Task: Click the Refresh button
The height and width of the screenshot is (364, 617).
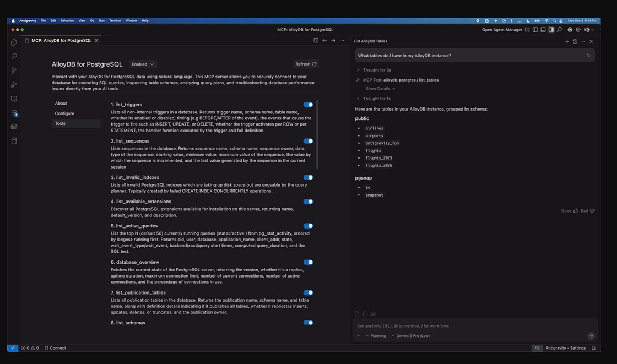Action: (x=306, y=64)
